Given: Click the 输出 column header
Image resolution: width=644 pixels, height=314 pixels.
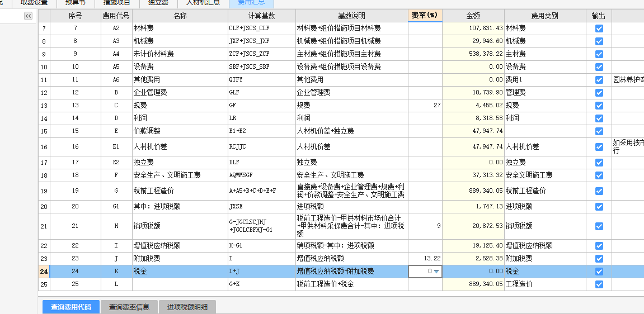Looking at the screenshot, I should 599,16.
